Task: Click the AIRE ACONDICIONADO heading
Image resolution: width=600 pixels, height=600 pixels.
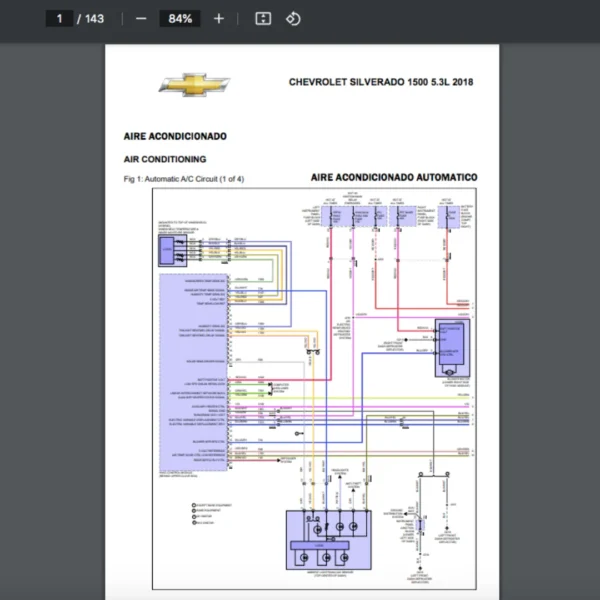Action: 174,136
